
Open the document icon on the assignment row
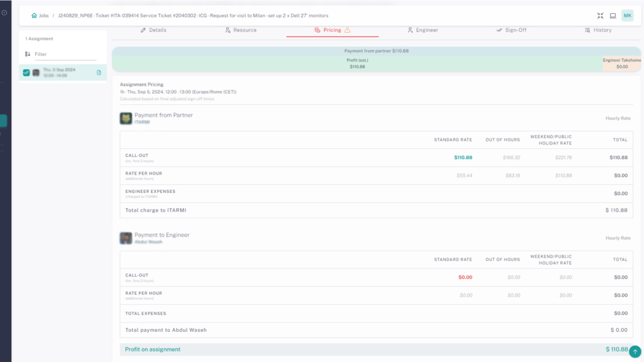[99, 73]
